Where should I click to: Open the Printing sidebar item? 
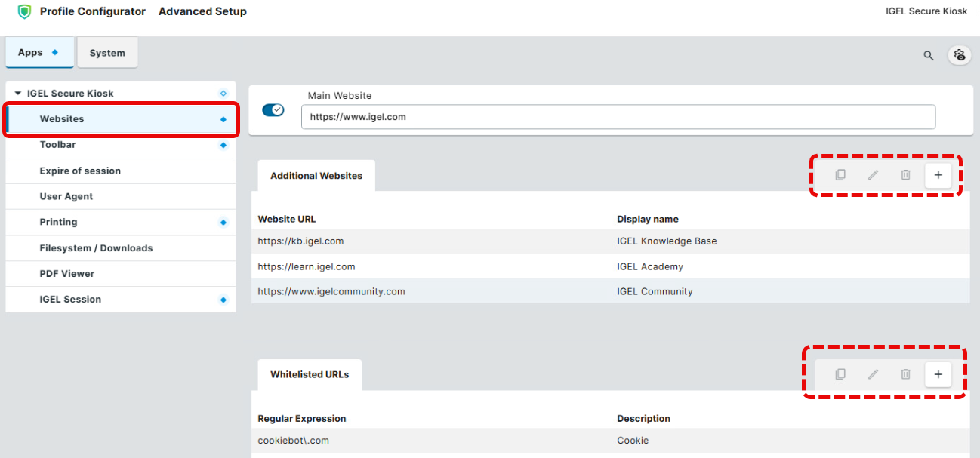[x=59, y=222]
